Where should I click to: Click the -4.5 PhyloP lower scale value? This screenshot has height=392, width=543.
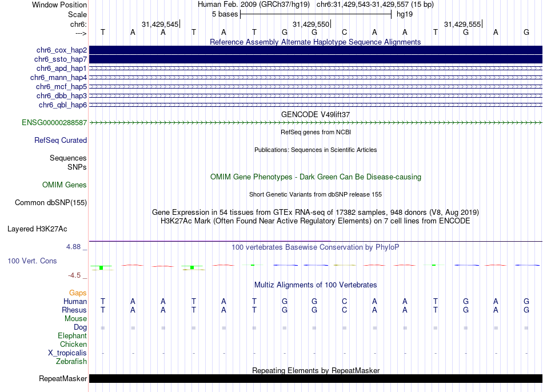coord(74,275)
